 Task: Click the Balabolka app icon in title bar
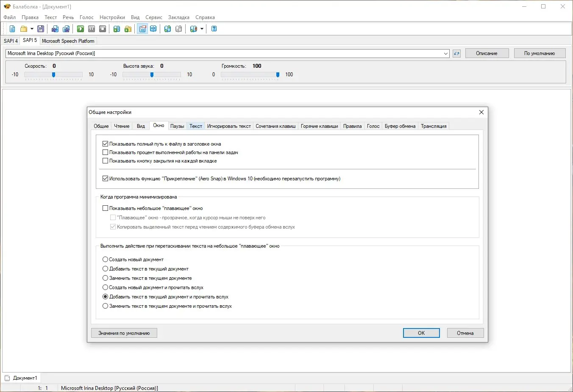pos(7,6)
